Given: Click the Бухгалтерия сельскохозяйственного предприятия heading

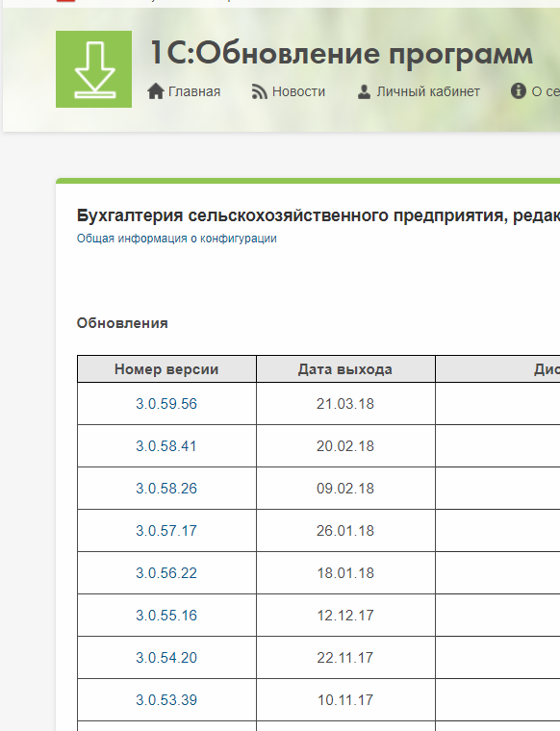Looking at the screenshot, I should [x=318, y=215].
